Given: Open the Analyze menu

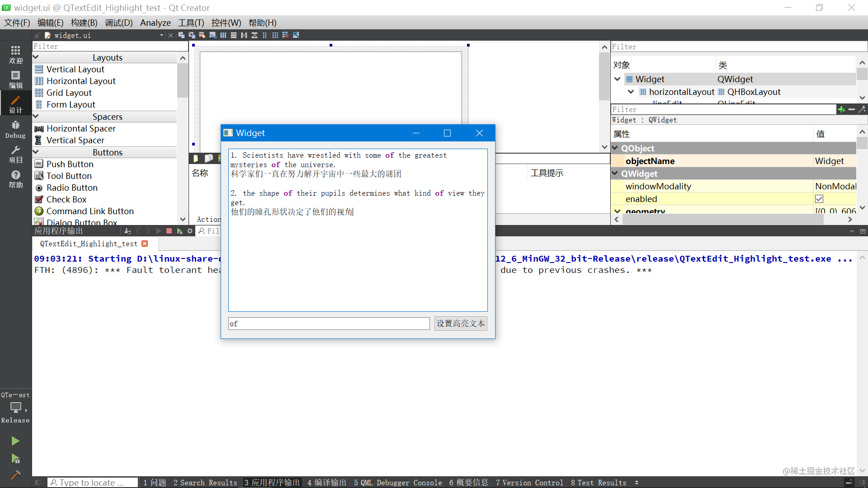Looking at the screenshot, I should click(155, 23).
